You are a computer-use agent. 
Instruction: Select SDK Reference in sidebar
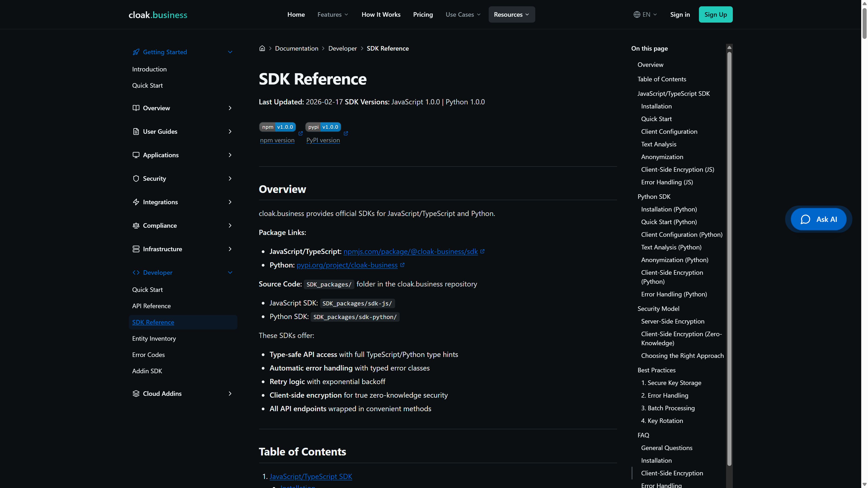point(183,322)
